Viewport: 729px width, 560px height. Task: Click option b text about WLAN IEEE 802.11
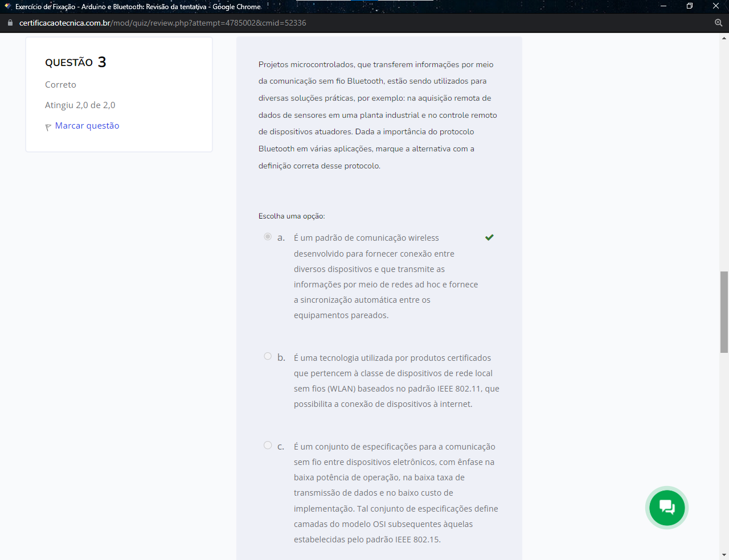(x=396, y=381)
